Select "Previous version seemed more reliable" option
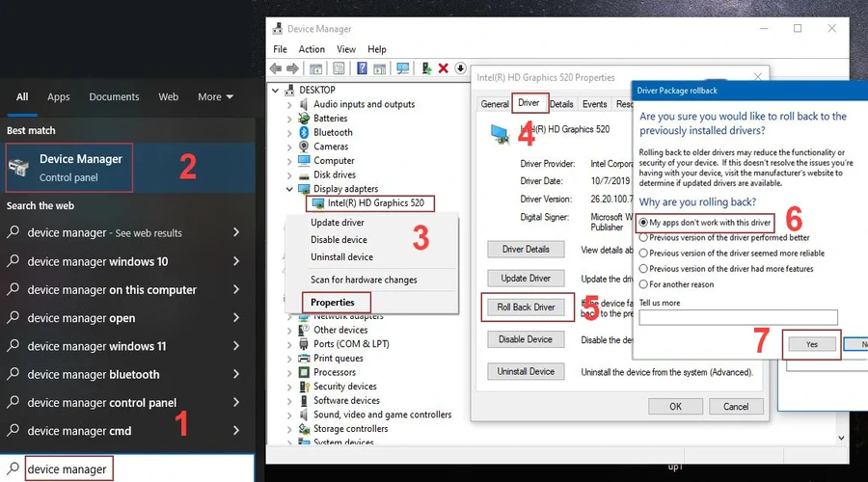This screenshot has width=868, height=482. (x=643, y=253)
